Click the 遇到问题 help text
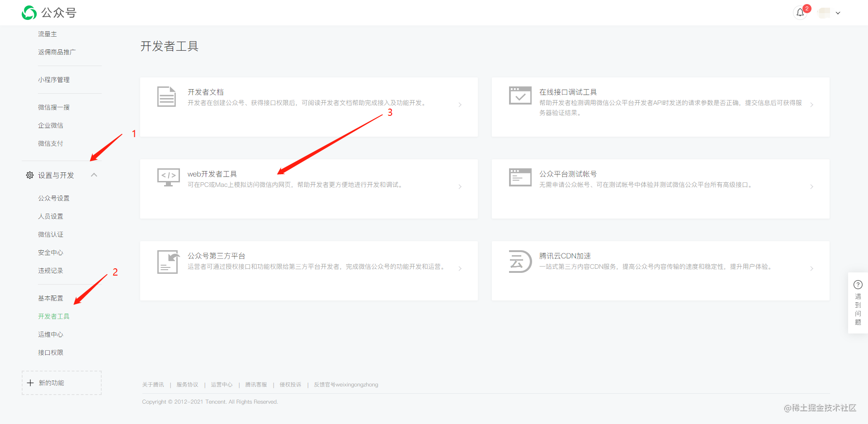 coord(858,309)
